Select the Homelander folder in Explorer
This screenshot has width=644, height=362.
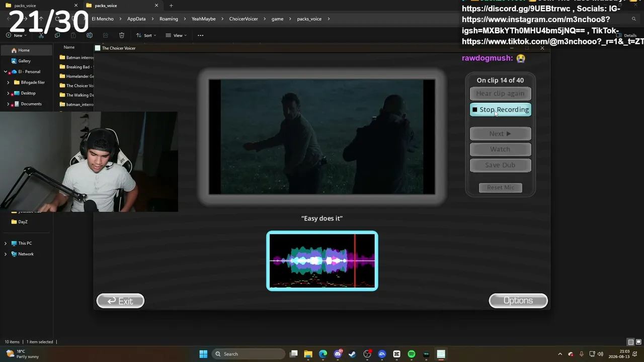click(x=76, y=76)
